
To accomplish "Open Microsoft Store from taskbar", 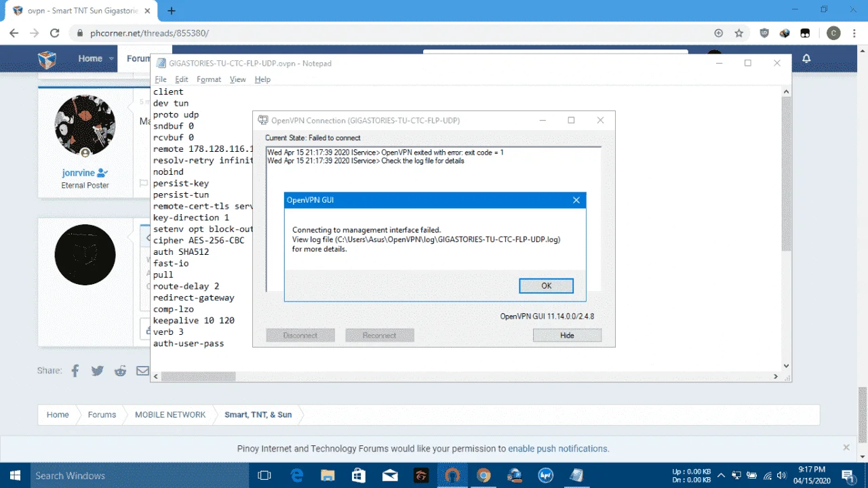I will click(x=359, y=475).
